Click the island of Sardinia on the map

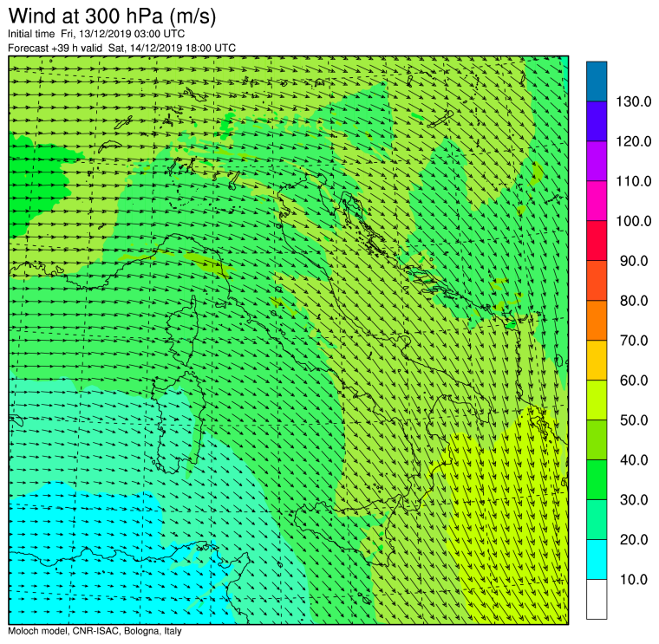tap(179, 425)
